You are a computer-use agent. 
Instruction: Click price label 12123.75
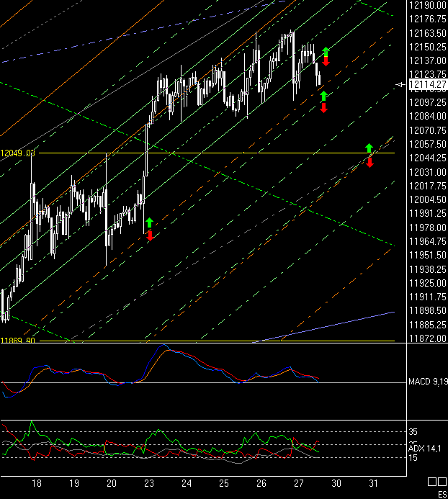click(428, 74)
